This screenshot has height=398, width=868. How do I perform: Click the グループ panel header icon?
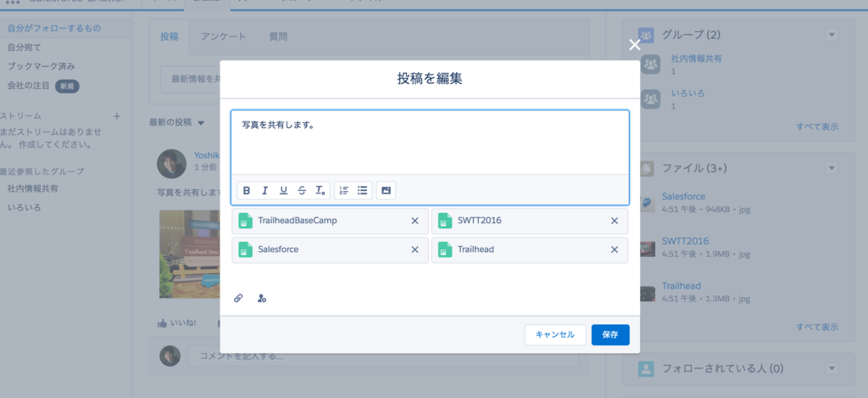click(x=646, y=35)
